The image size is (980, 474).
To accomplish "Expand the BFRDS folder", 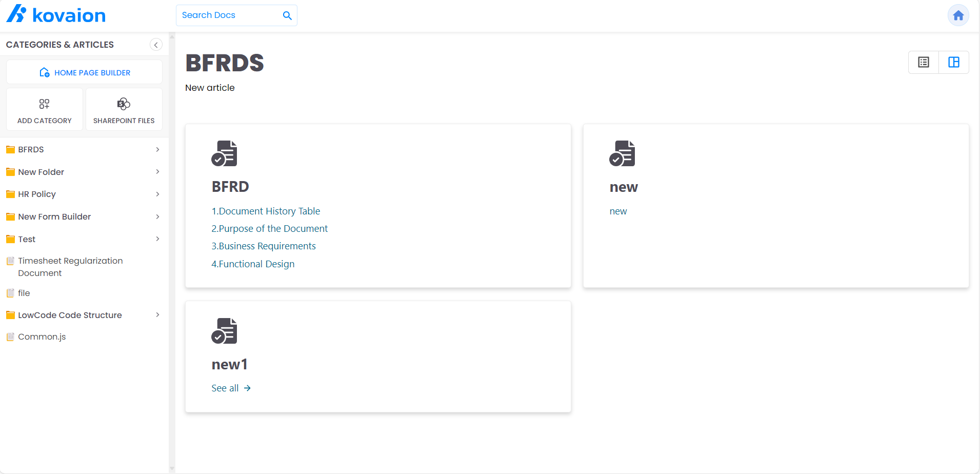I will point(157,149).
